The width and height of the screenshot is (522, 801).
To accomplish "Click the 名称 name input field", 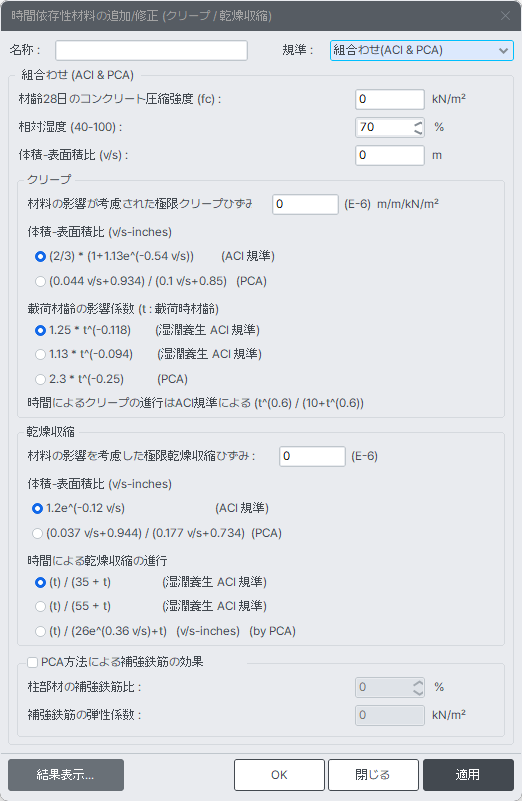I will coord(151,51).
